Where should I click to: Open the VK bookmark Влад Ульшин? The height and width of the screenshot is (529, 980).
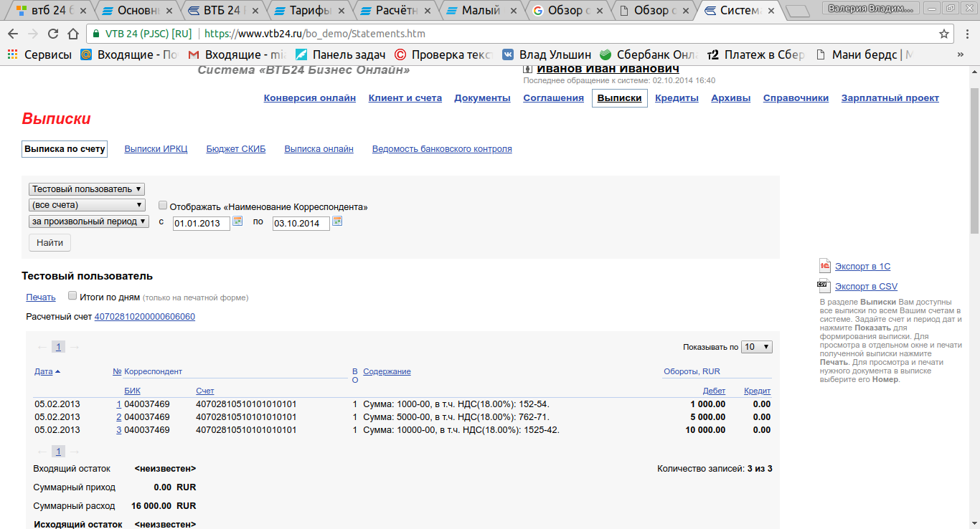[547, 54]
